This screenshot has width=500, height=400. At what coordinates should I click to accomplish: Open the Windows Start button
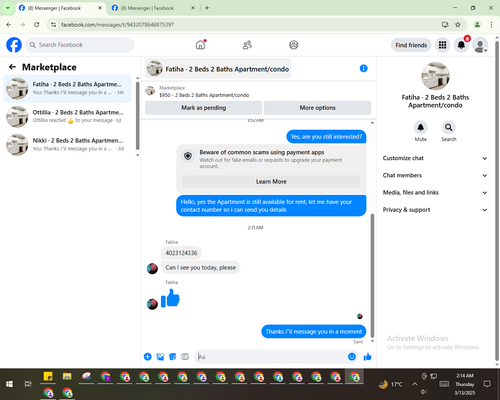coord(9,384)
